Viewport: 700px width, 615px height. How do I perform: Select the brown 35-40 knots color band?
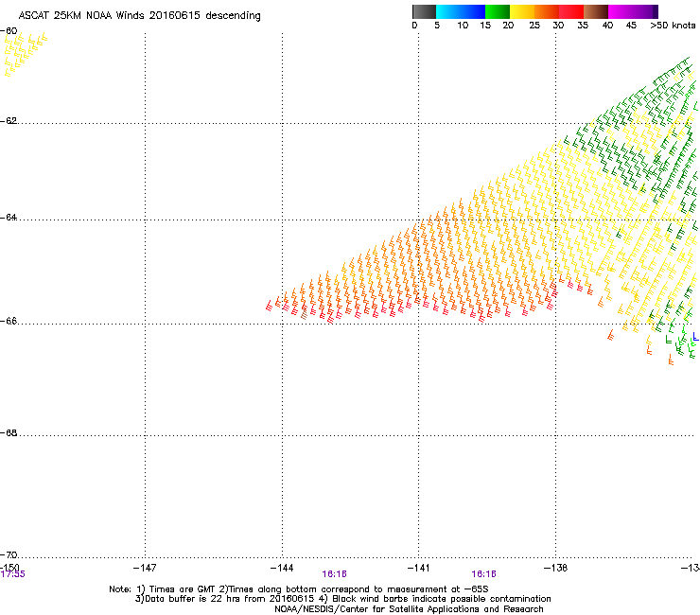click(x=596, y=11)
